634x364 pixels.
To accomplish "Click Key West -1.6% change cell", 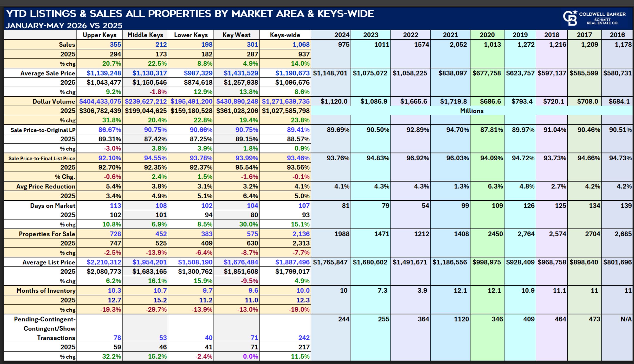I will [249, 177].
